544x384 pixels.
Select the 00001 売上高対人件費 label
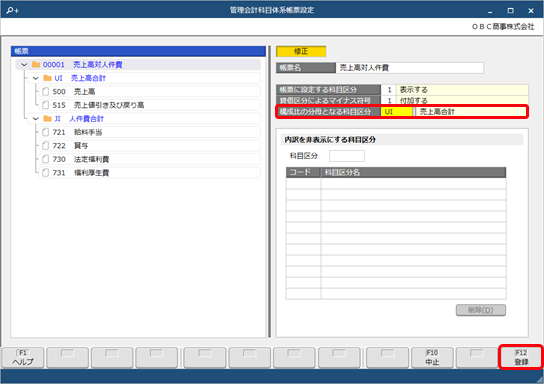83,65
